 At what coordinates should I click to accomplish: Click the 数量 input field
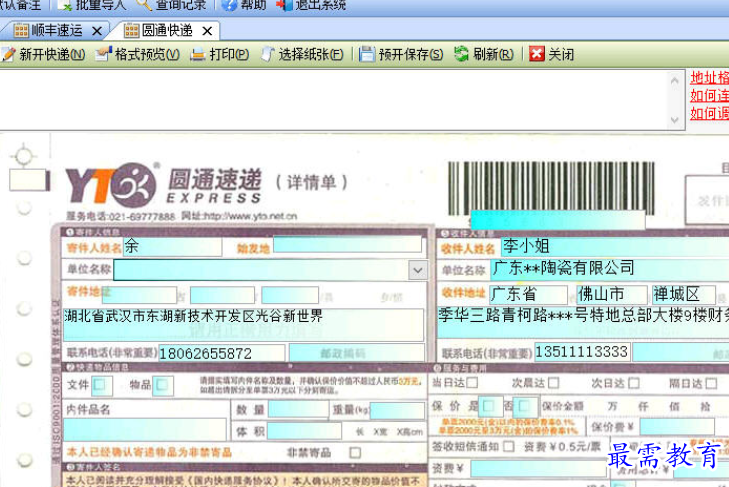click(x=298, y=410)
